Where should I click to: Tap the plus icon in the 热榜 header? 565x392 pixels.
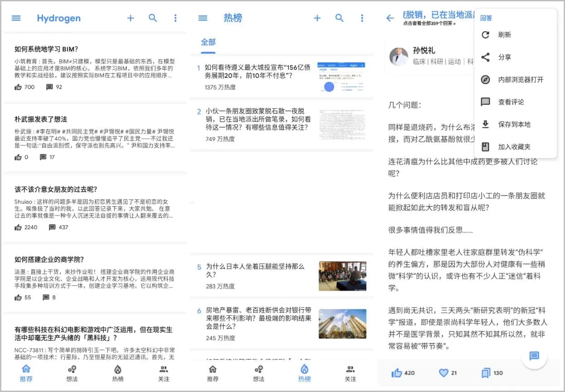coord(317,18)
